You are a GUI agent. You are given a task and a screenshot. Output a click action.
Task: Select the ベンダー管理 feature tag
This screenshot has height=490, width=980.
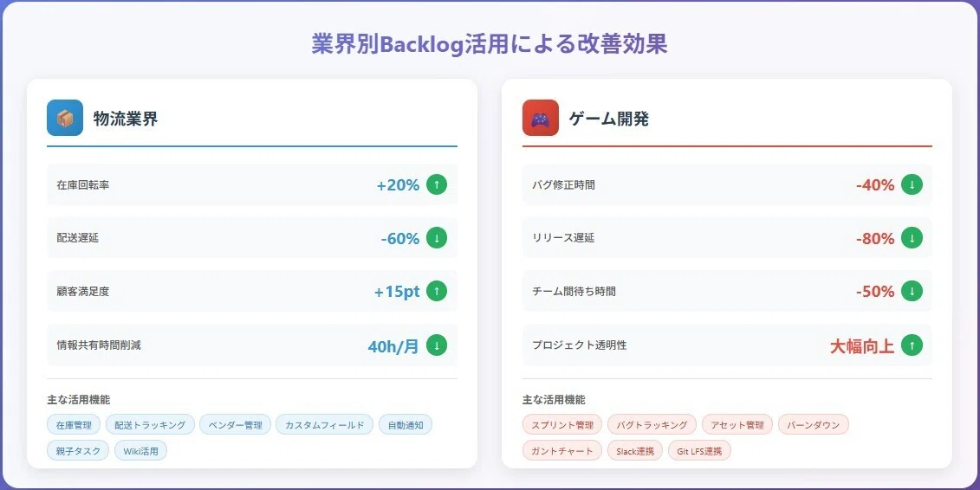pos(235,425)
